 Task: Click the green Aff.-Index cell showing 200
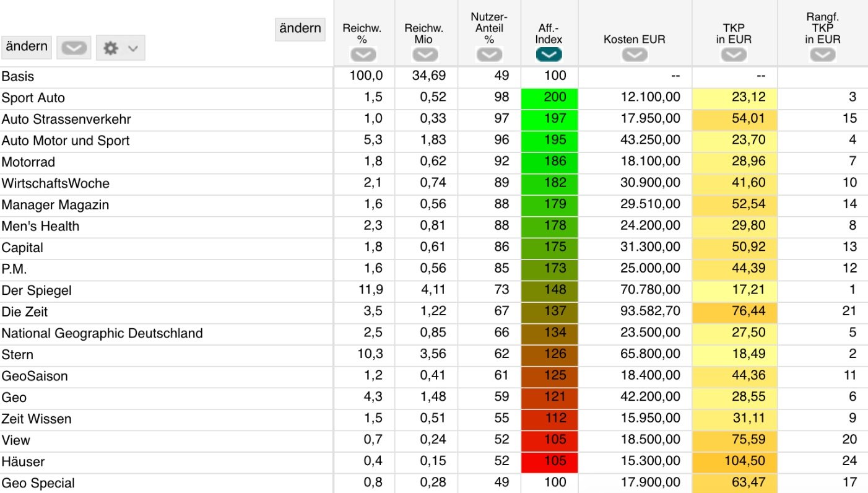[550, 97]
